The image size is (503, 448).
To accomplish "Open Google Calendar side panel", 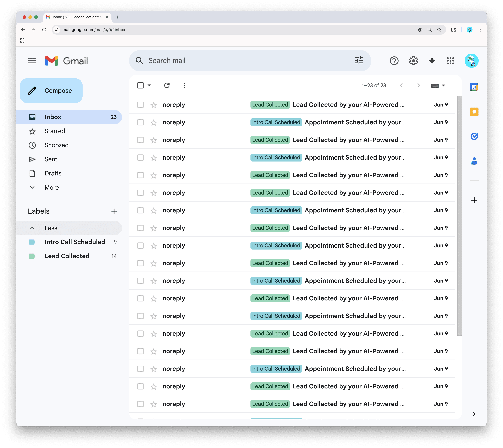I will pos(474,87).
